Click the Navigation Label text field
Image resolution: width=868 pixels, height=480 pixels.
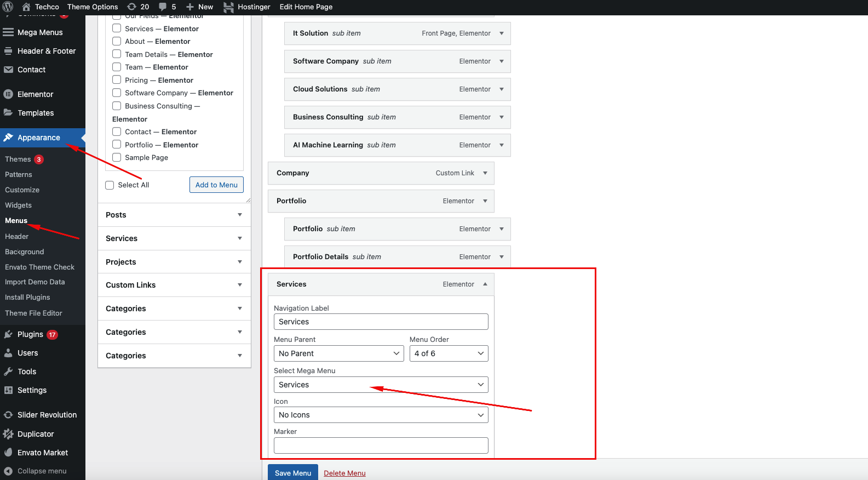point(381,322)
